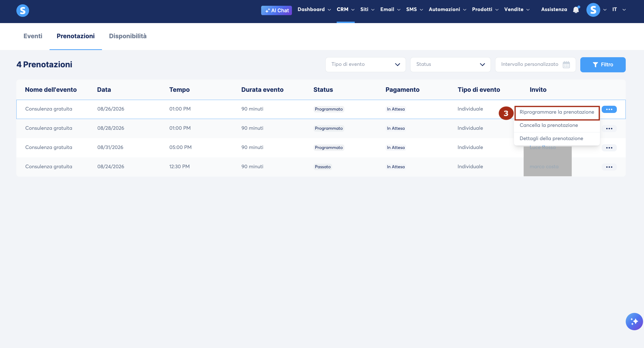
Task: Choose Dettagli della prenotazione
Action: (x=557, y=138)
